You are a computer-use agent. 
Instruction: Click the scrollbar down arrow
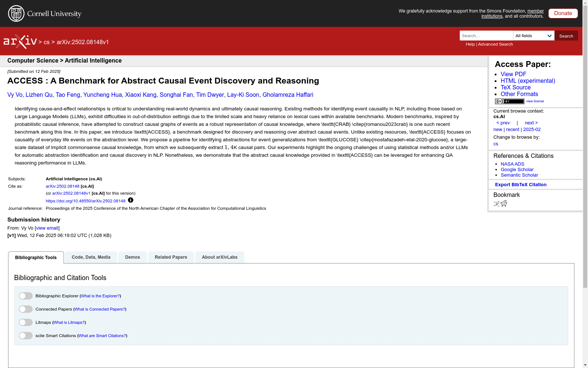(585, 365)
